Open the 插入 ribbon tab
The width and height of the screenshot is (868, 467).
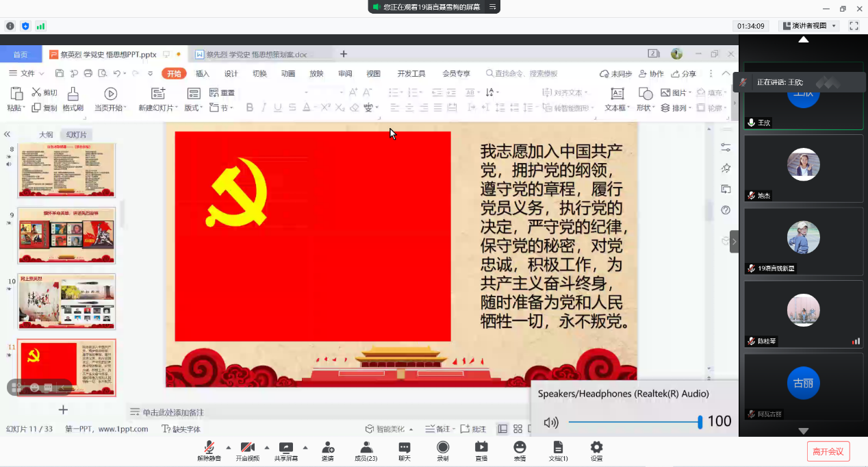click(x=203, y=73)
